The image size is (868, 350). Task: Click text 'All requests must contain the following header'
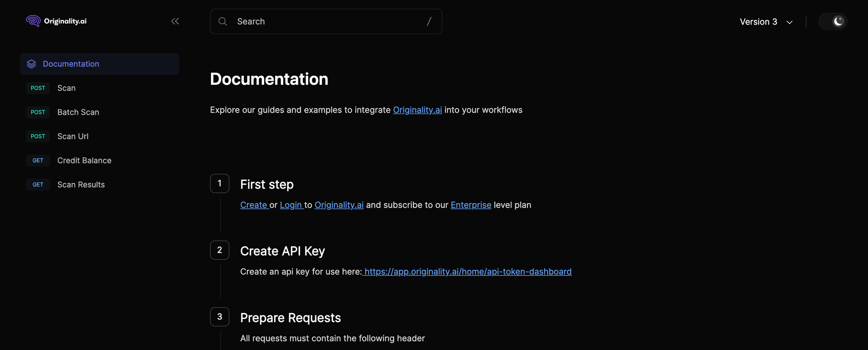[332, 338]
